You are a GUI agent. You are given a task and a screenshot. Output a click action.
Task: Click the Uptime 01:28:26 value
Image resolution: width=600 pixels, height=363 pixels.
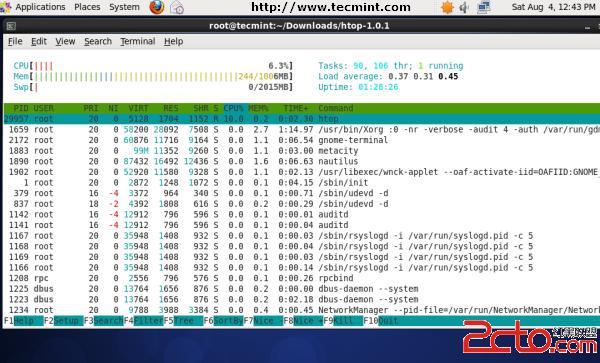click(378, 87)
